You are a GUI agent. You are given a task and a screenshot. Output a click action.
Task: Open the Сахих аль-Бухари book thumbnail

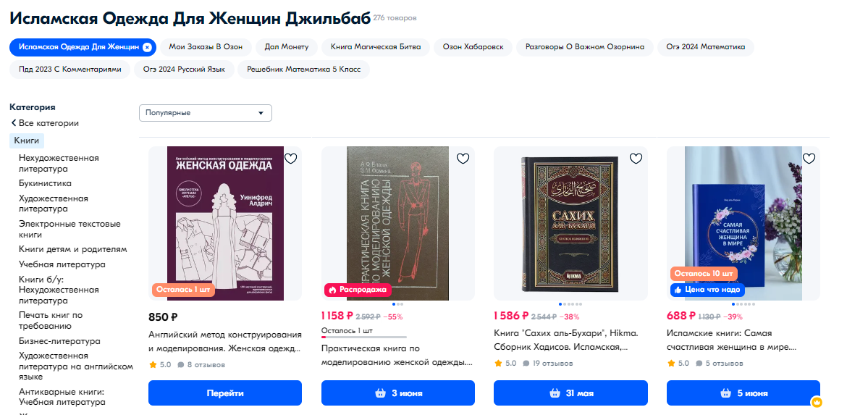[570, 223]
